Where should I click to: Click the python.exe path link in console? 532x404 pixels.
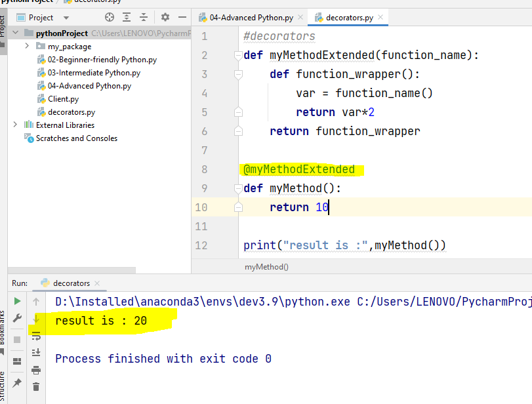(203, 302)
